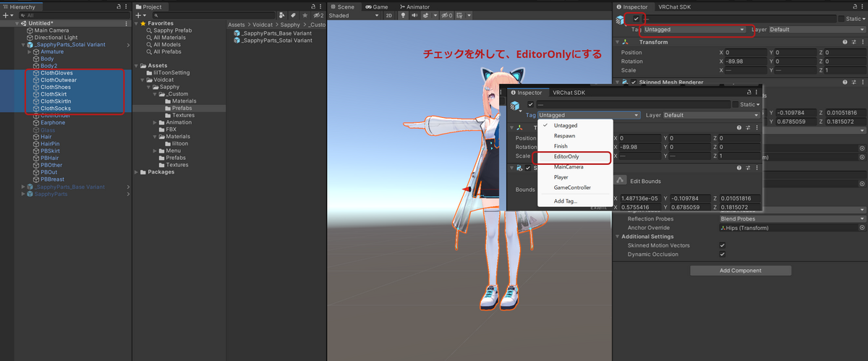
Task: Switch to the Game tab
Action: pyautogui.click(x=376, y=7)
